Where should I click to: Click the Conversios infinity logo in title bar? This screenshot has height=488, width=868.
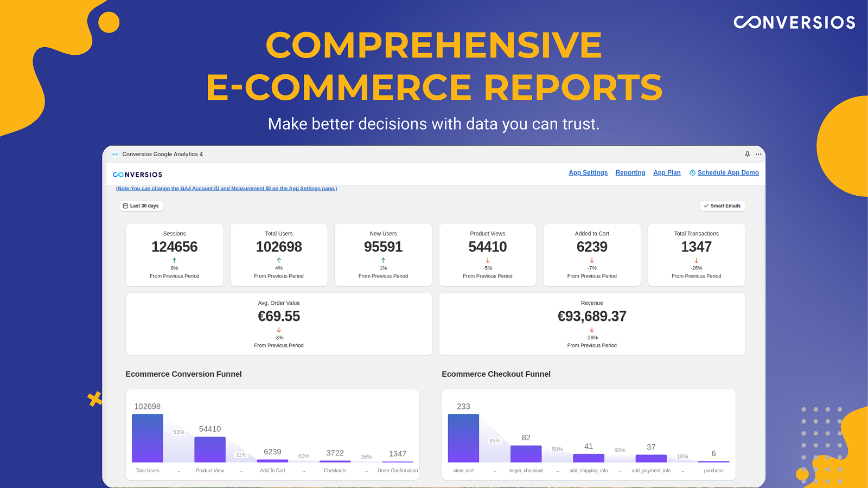pyautogui.click(x=115, y=155)
